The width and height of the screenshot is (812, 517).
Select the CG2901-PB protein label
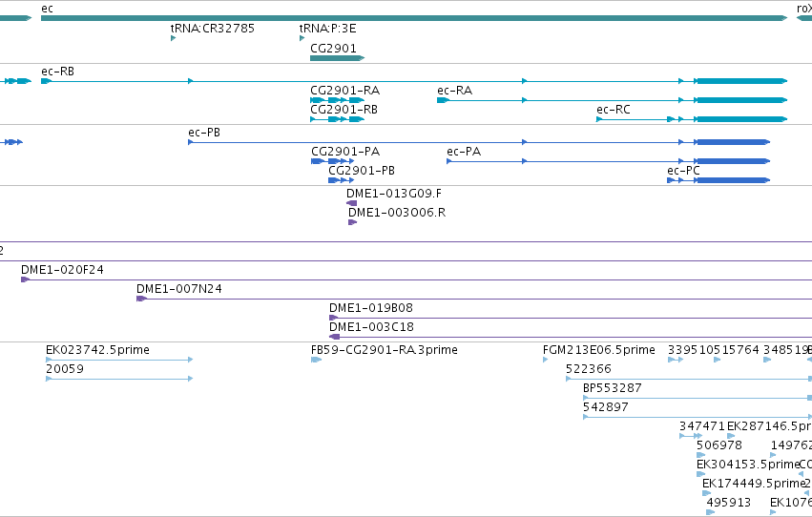362,171
